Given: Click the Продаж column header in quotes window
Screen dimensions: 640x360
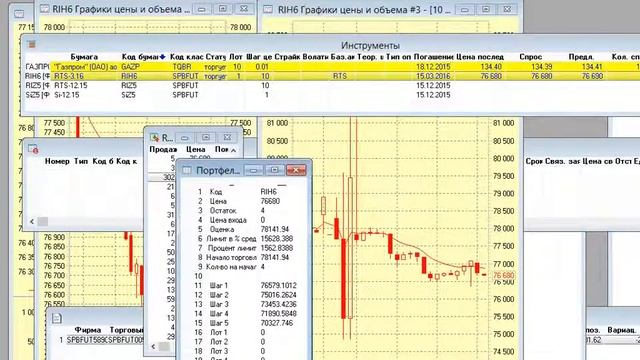Looking at the screenshot, I should pyautogui.click(x=163, y=149).
